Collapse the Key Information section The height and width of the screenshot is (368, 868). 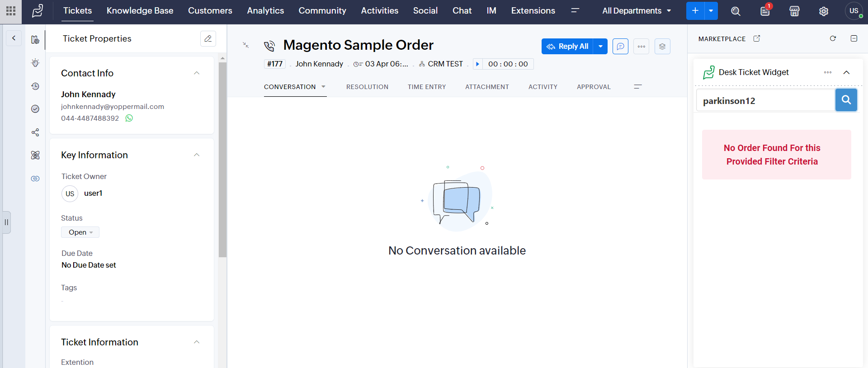tap(197, 155)
